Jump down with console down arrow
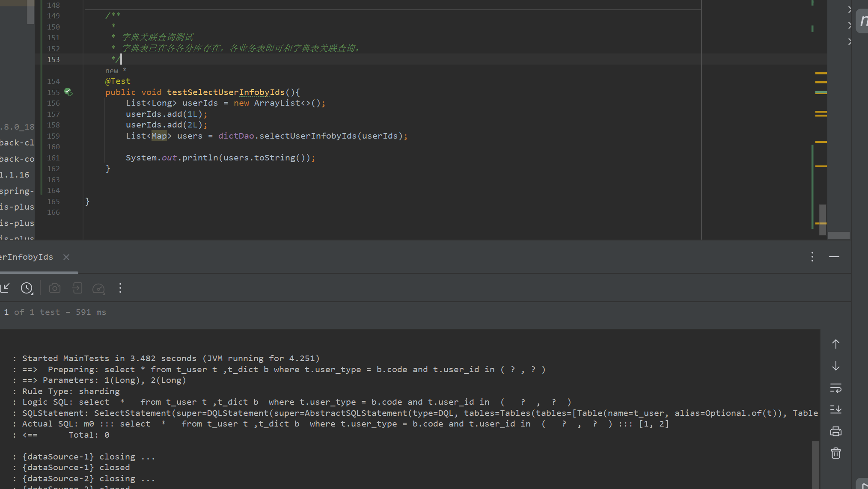Screen dimensions: 868x489 click(x=835, y=366)
